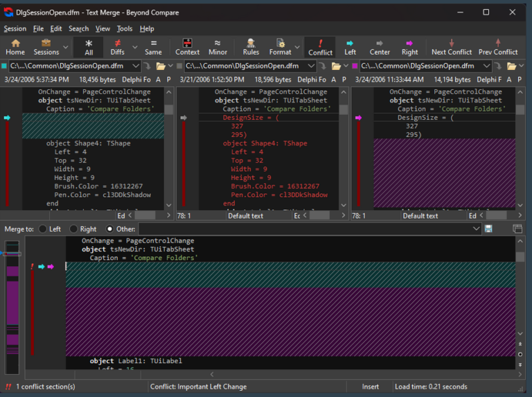Go to Prev Conflict
The width and height of the screenshot is (532, 397).
pos(498,47)
